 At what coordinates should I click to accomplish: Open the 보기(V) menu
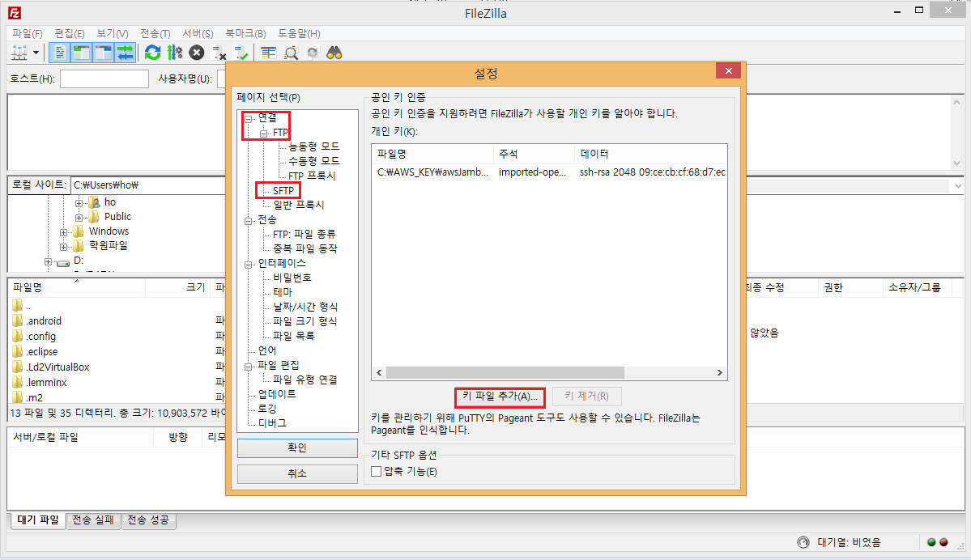pos(112,33)
